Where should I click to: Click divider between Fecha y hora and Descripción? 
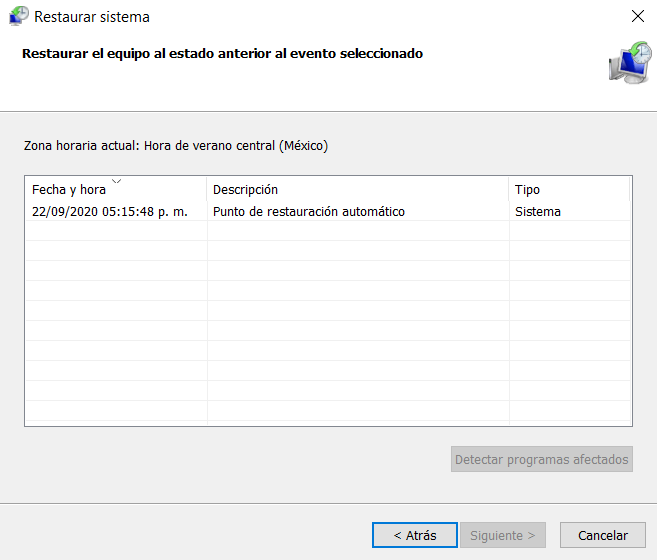point(207,190)
